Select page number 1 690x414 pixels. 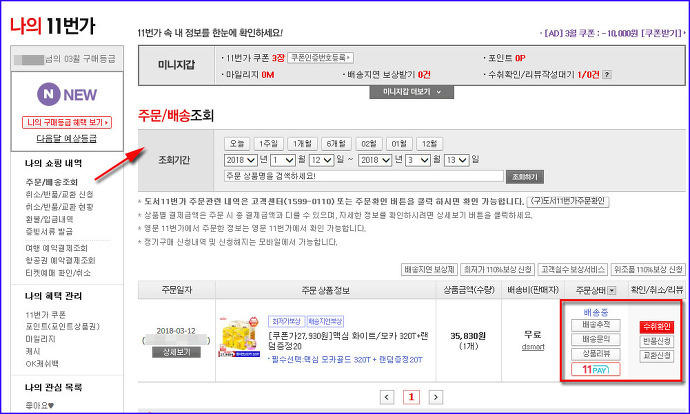(411, 397)
